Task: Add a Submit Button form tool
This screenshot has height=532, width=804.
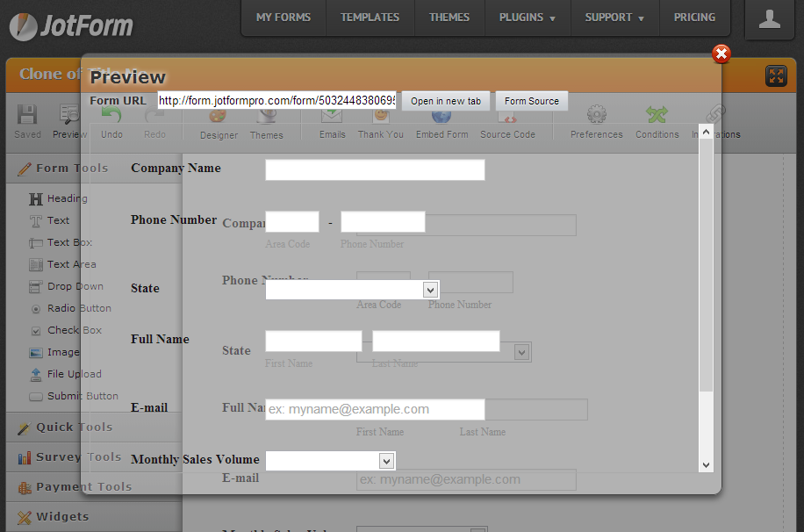Action: (74, 397)
